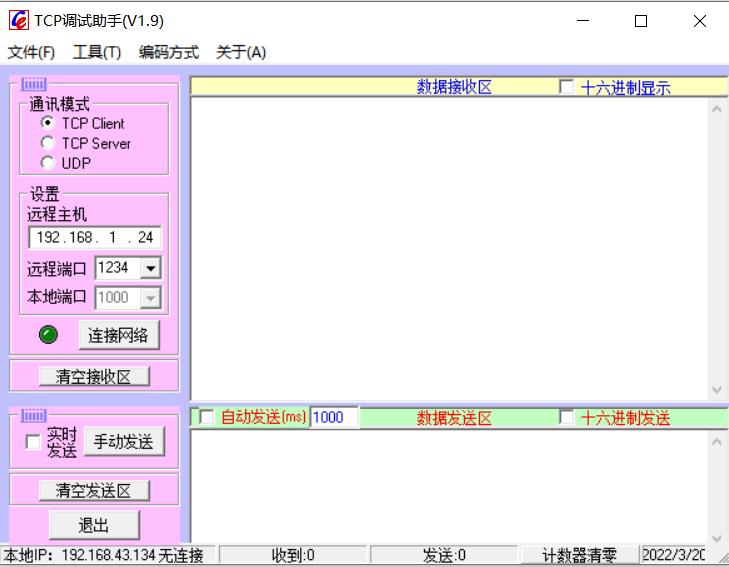729x567 pixels.
Task: Open the 工具(T) menu
Action: pos(97,52)
